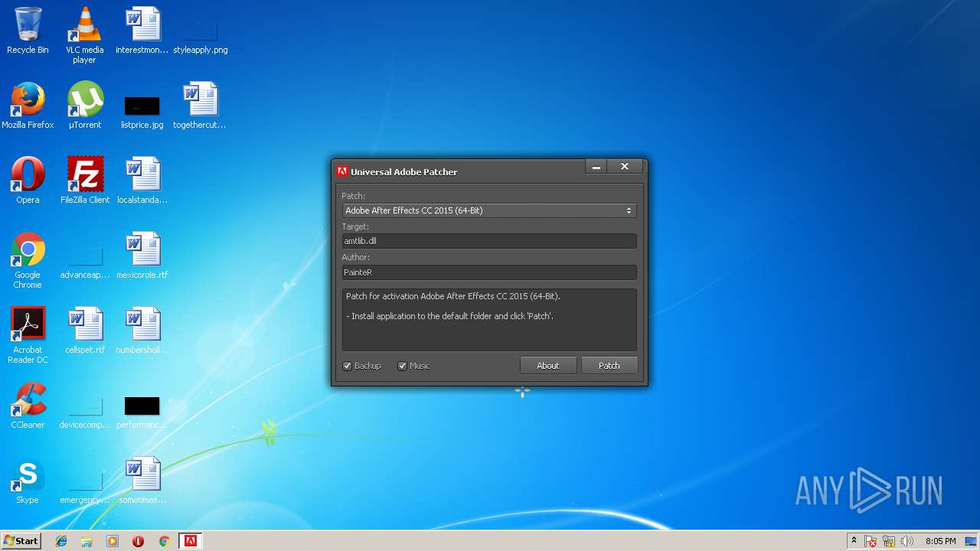Click the Start button
980x551 pixels.
coord(21,541)
